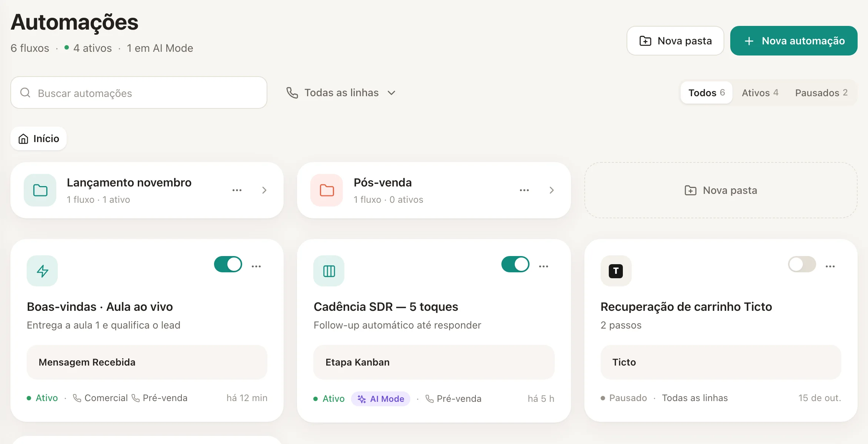Open the Recuperação de carrinho Ticto title
This screenshot has width=868, height=444.
coord(686,307)
